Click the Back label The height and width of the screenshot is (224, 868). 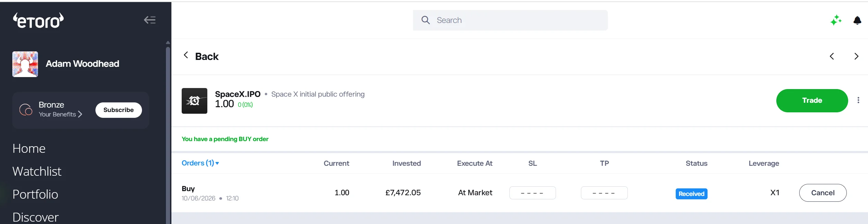click(x=207, y=57)
